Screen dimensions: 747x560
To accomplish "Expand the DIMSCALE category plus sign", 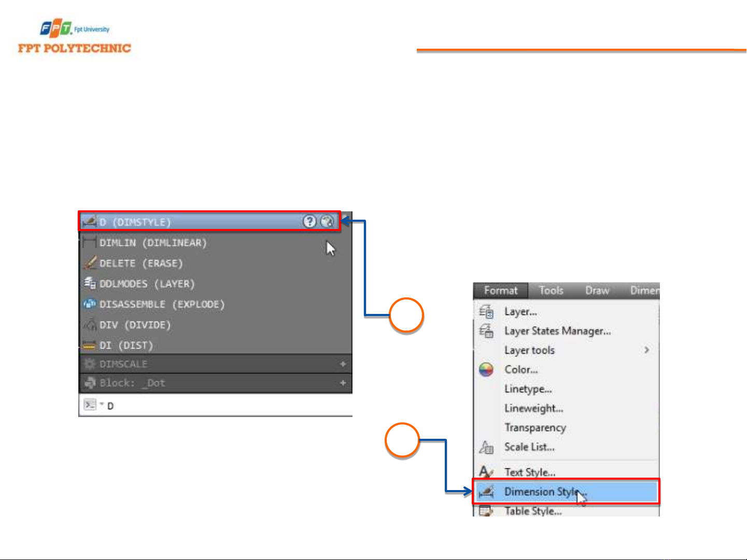I will 343,364.
